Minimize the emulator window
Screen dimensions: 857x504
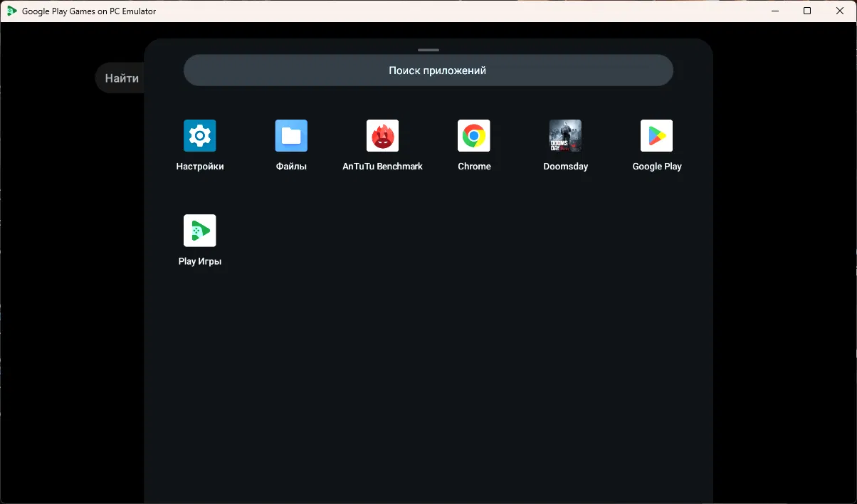tap(774, 11)
